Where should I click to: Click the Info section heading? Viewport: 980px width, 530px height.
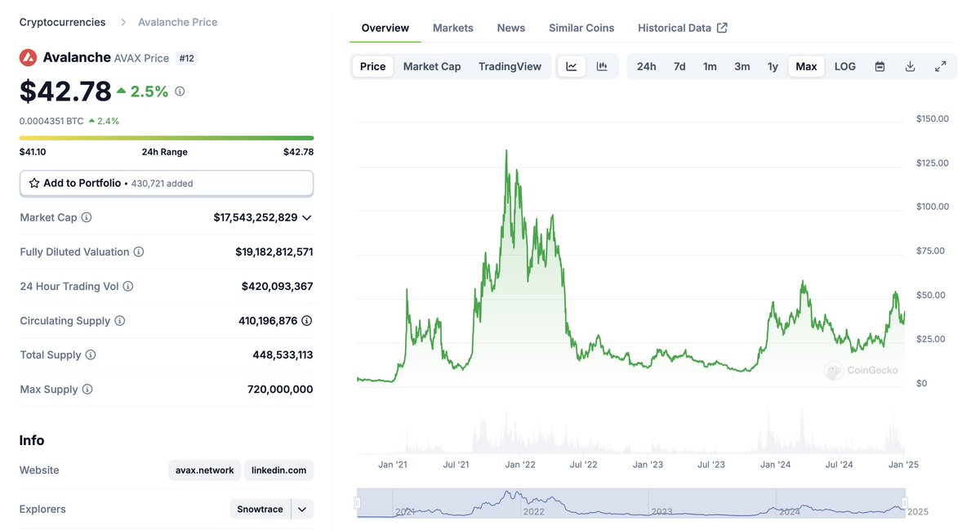[32, 440]
